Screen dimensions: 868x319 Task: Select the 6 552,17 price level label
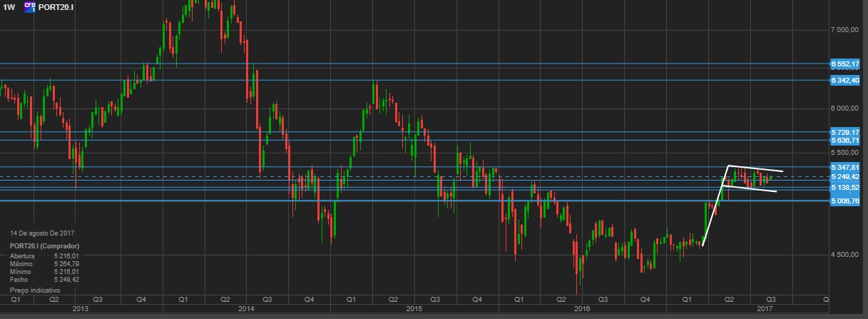click(x=846, y=64)
